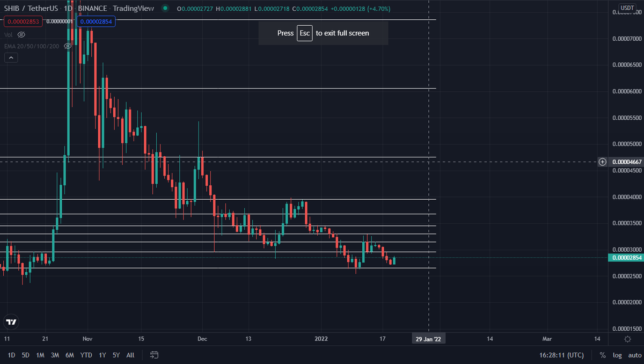
Task: Click the TradingView logo in bottom corner
Action: (x=10, y=322)
